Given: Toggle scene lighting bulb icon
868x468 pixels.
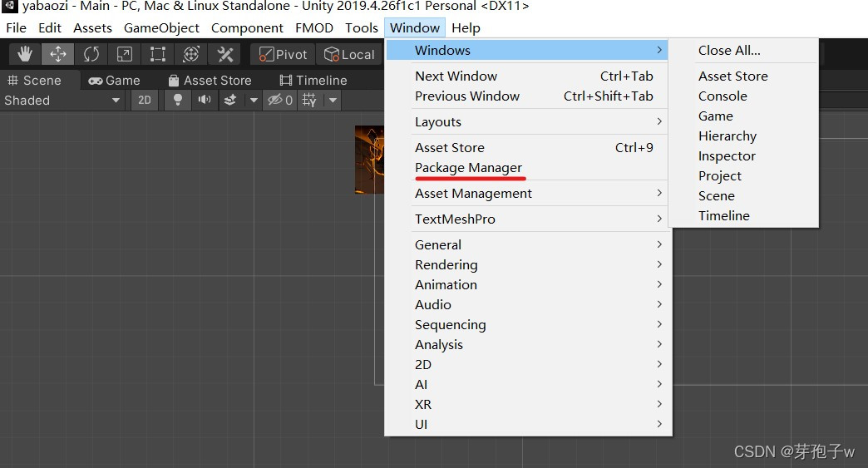Looking at the screenshot, I should click(x=178, y=100).
